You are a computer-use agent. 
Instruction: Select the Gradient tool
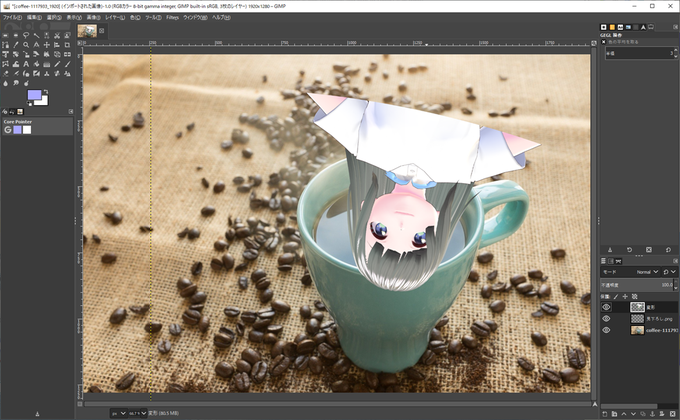(46, 64)
